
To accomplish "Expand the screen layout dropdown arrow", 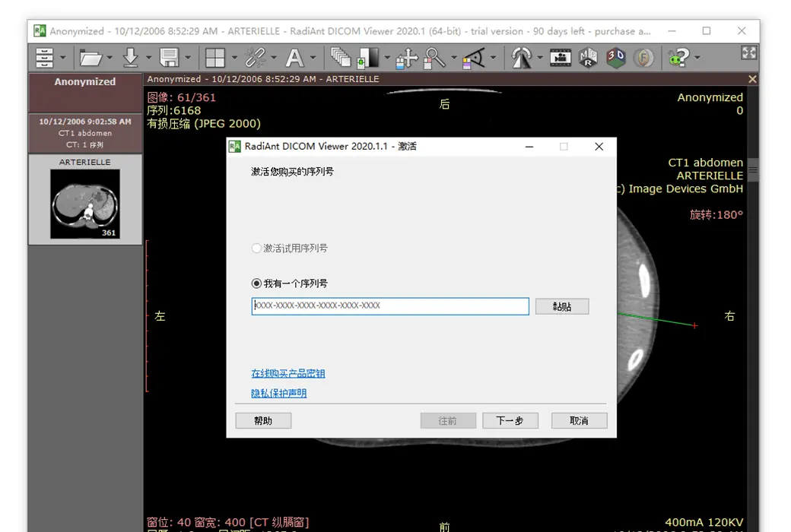I will coord(234,58).
